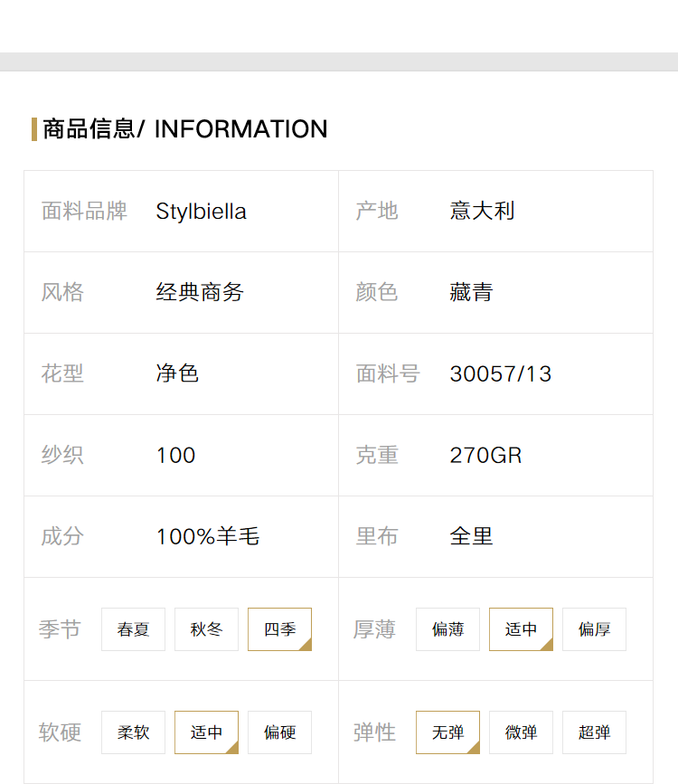Click the 商品信息 INFORMATION heading

click(185, 129)
